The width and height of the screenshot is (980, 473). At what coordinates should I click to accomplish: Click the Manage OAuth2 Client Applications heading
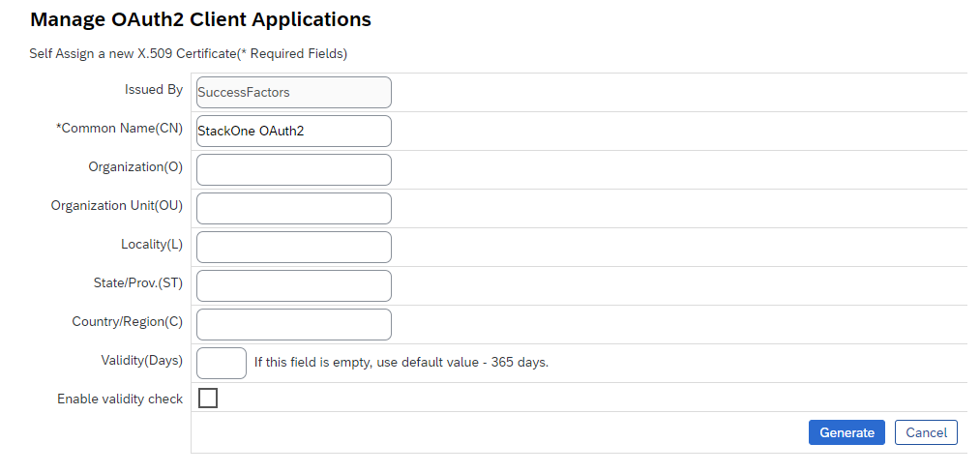pos(200,19)
